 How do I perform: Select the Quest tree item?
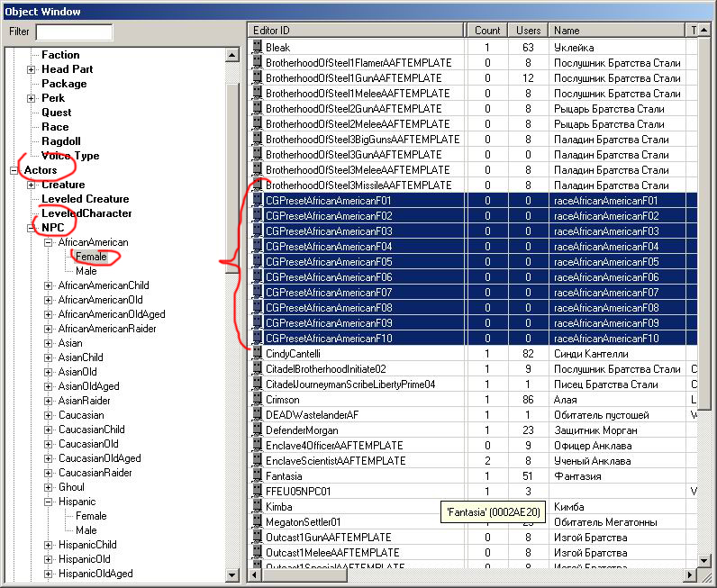pyautogui.click(x=56, y=113)
